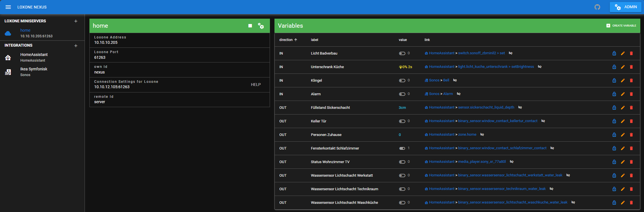Screen dimensions: 644x212
Task: Toggle the Licht Badverbau value switch
Action: [402, 53]
